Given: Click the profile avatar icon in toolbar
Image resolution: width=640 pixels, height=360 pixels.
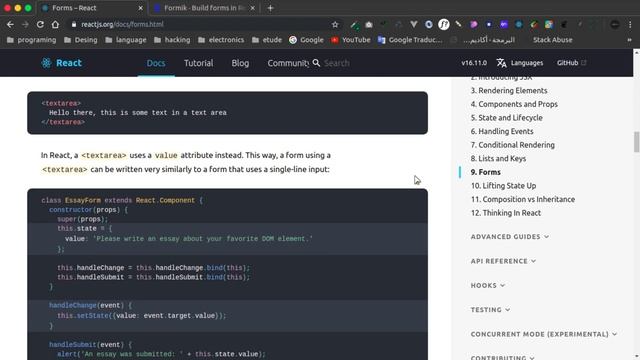Looking at the screenshot, I should [x=615, y=24].
